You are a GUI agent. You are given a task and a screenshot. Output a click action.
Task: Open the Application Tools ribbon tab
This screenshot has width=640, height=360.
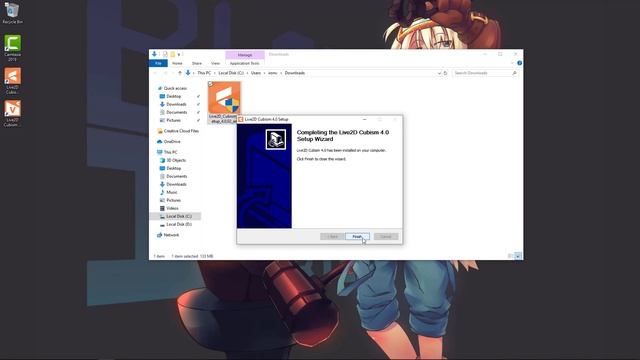pos(244,63)
